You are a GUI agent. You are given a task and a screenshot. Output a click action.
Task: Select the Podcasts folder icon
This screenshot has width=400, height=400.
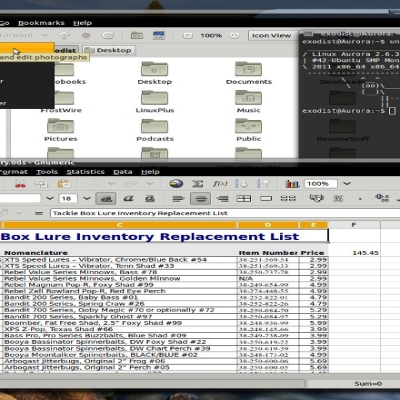point(155,130)
